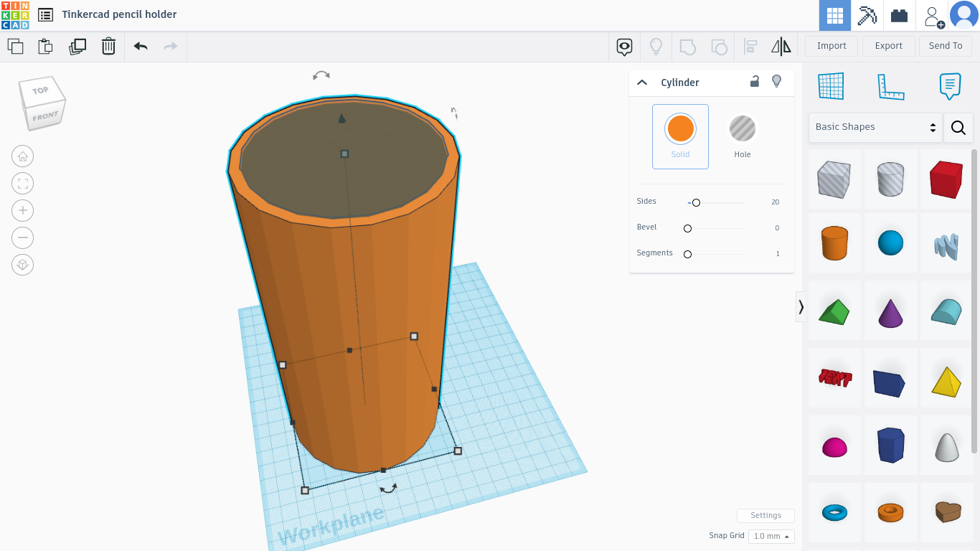The height and width of the screenshot is (551, 980).
Task: Click the Undo arrow
Action: pyautogui.click(x=141, y=47)
